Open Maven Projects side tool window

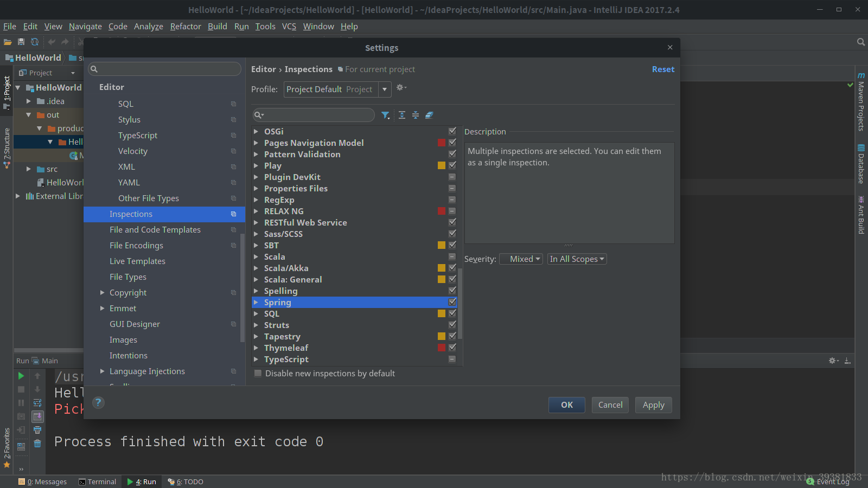(861, 101)
